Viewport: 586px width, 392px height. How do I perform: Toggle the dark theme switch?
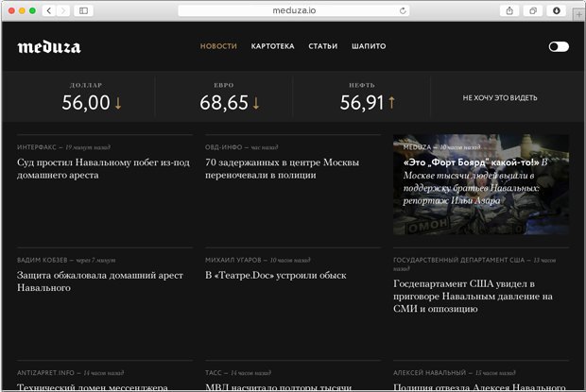click(559, 46)
